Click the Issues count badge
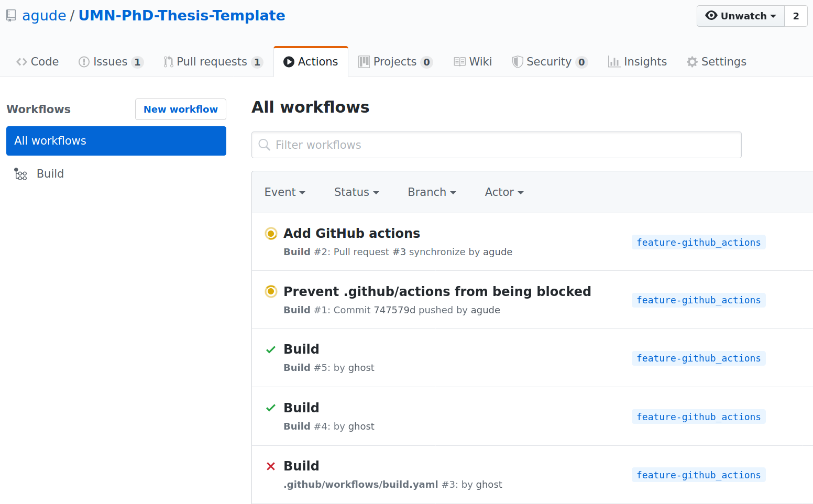The width and height of the screenshot is (813, 504). click(x=137, y=62)
